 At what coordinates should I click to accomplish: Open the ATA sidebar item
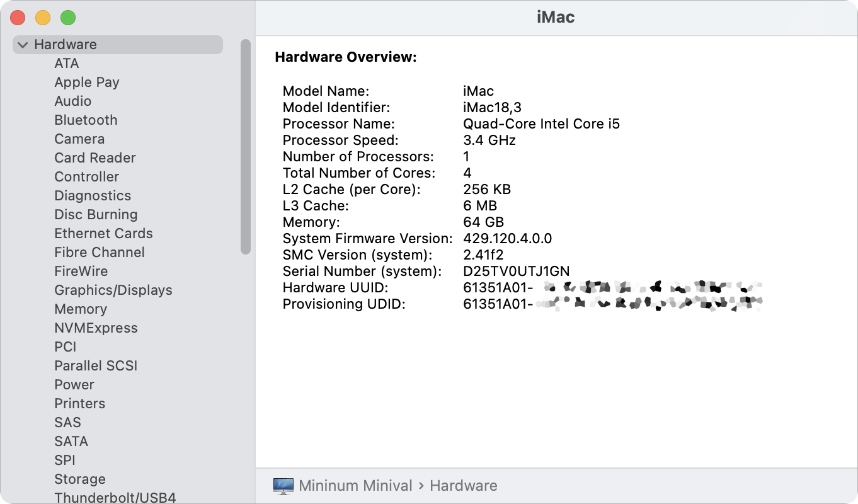pos(67,64)
